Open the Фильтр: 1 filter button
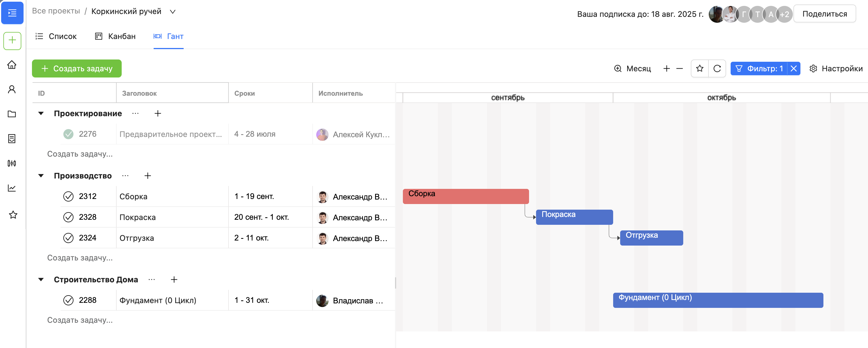This screenshot has height=348, width=868. [759, 68]
